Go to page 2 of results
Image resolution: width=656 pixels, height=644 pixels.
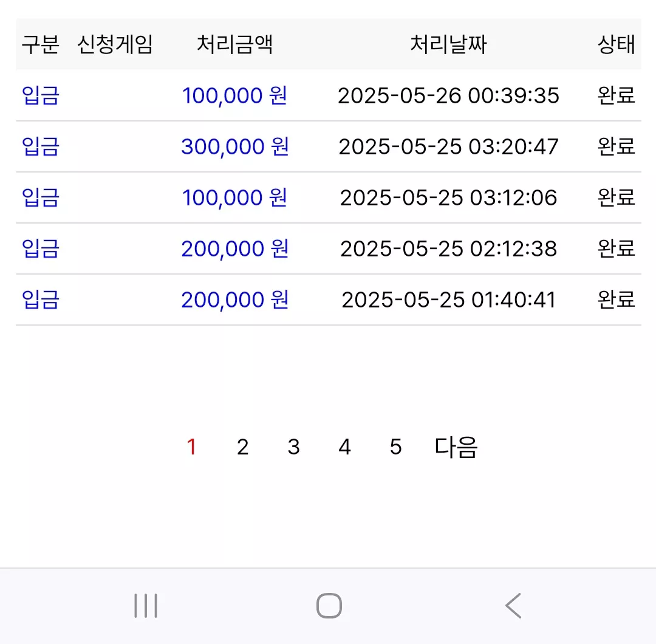click(242, 447)
